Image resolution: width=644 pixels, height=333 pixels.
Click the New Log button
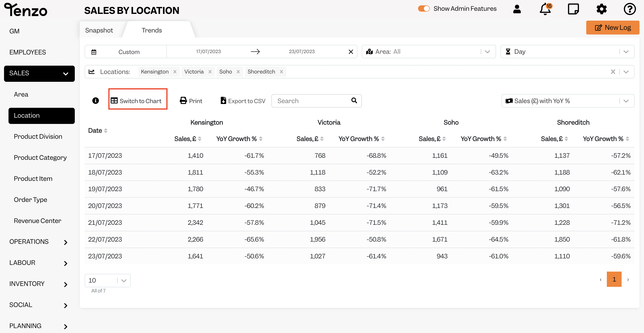[612, 28]
